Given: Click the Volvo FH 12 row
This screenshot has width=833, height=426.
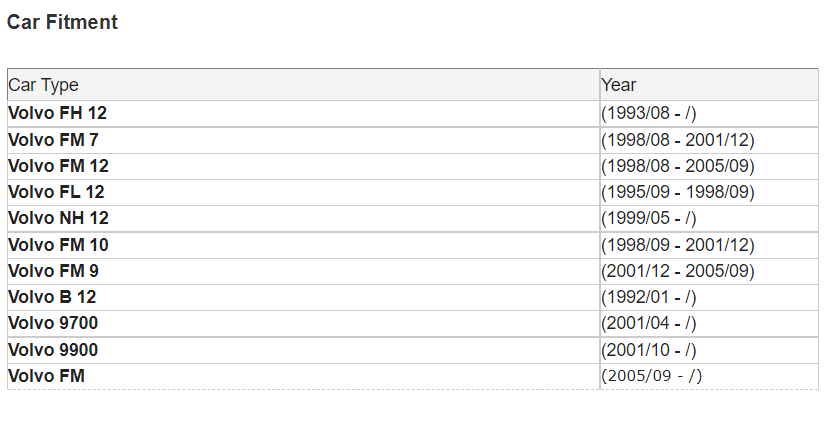Looking at the screenshot, I should pos(413,113).
